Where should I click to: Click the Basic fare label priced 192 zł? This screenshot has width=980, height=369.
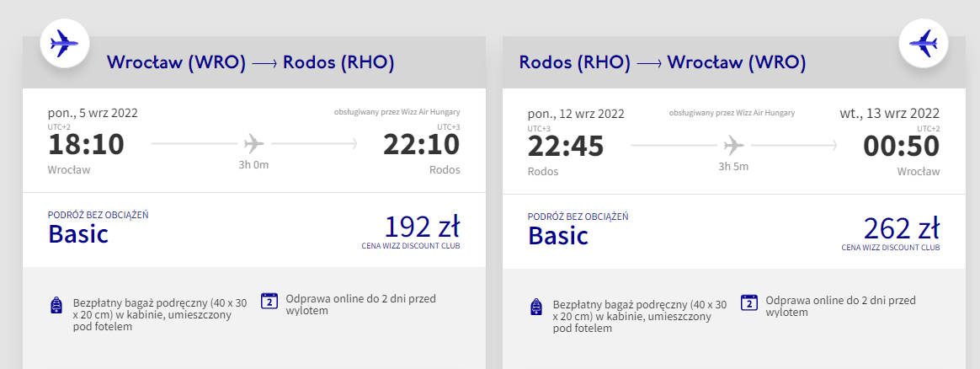coord(78,234)
